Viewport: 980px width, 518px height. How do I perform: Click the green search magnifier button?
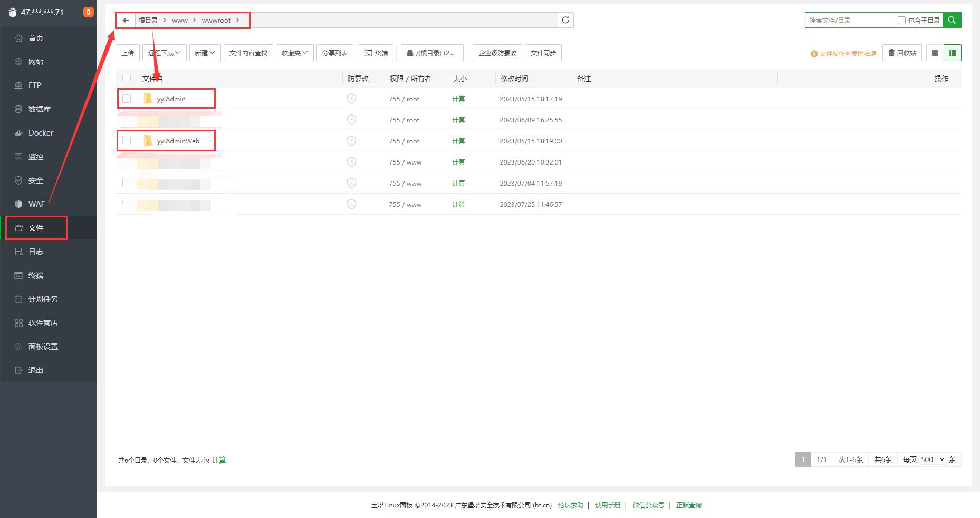tap(952, 20)
